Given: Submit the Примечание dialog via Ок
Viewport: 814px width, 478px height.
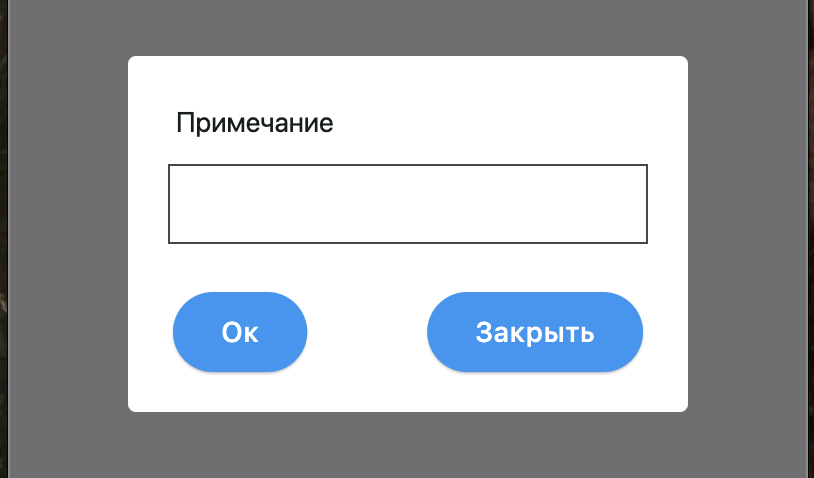Looking at the screenshot, I should pos(240,332).
